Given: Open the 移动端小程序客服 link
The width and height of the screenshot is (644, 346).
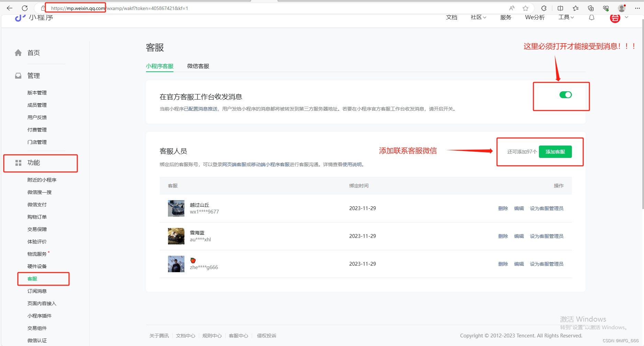Looking at the screenshot, I should pos(270,164).
